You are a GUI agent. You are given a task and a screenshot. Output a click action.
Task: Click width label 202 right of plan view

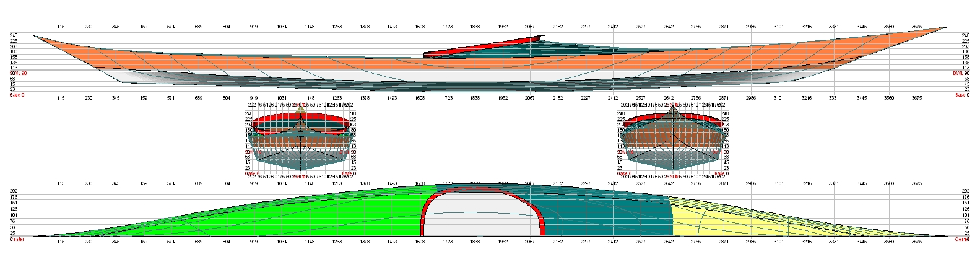click(965, 191)
